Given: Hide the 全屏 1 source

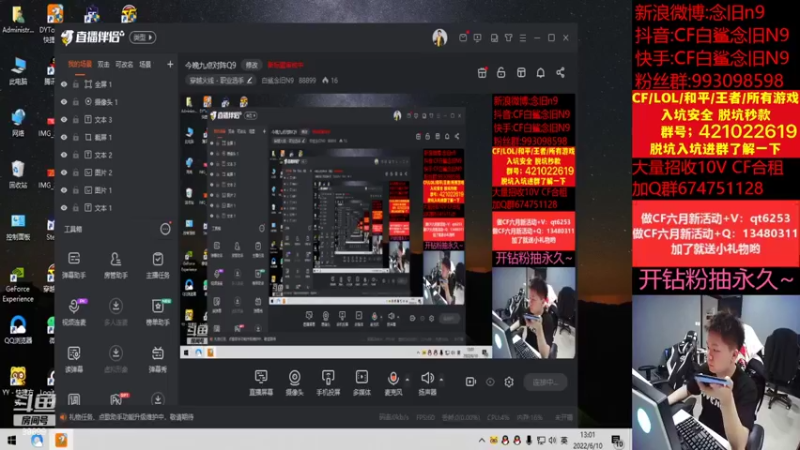Looking at the screenshot, I should click(x=64, y=84).
